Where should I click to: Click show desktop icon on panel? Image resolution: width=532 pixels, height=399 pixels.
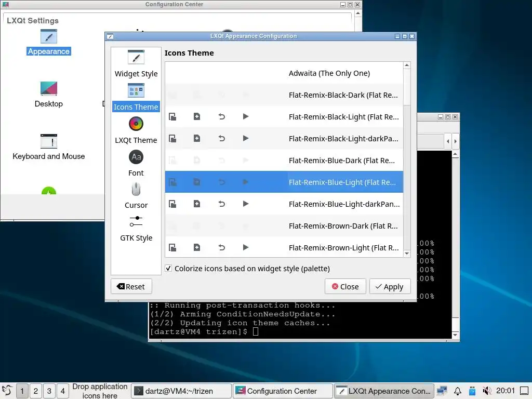[x=524, y=391]
